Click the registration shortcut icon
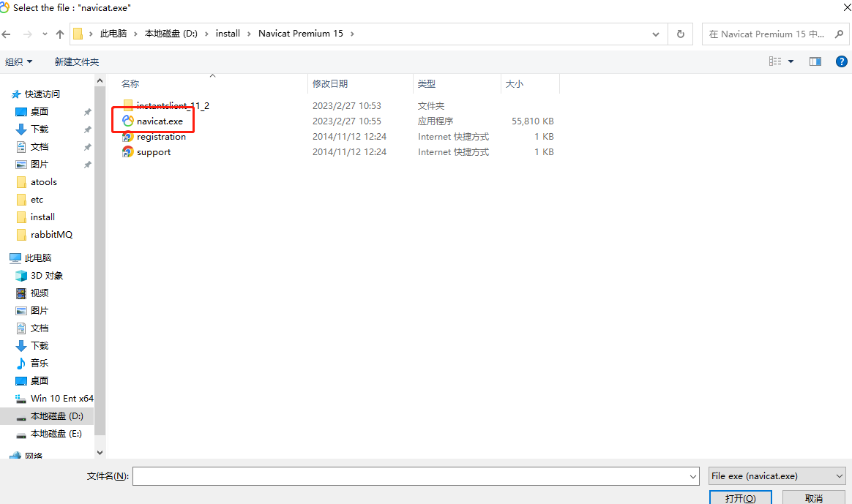Image resolution: width=852 pixels, height=504 pixels. point(127,137)
